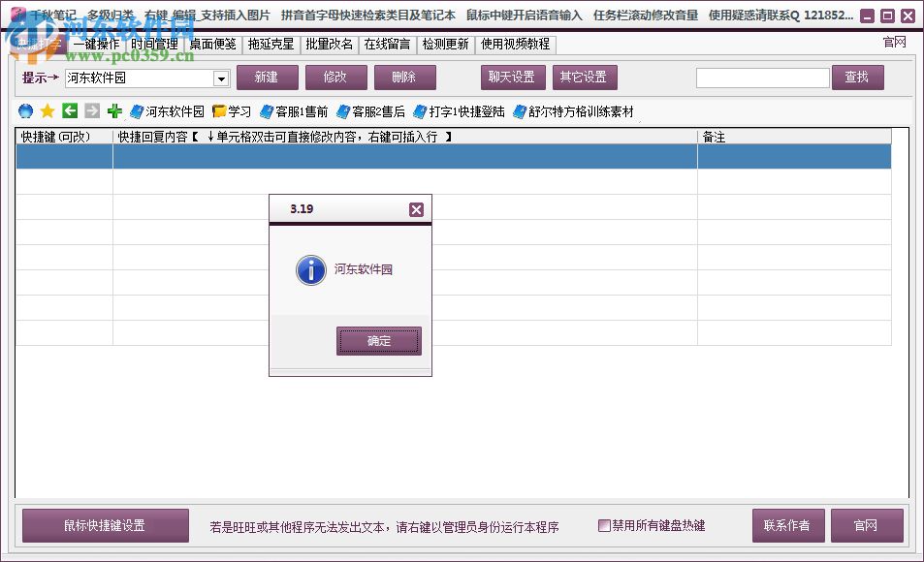Enable 禁用所有键盘热键 checkbox
The width and height of the screenshot is (924, 562).
coord(603,525)
